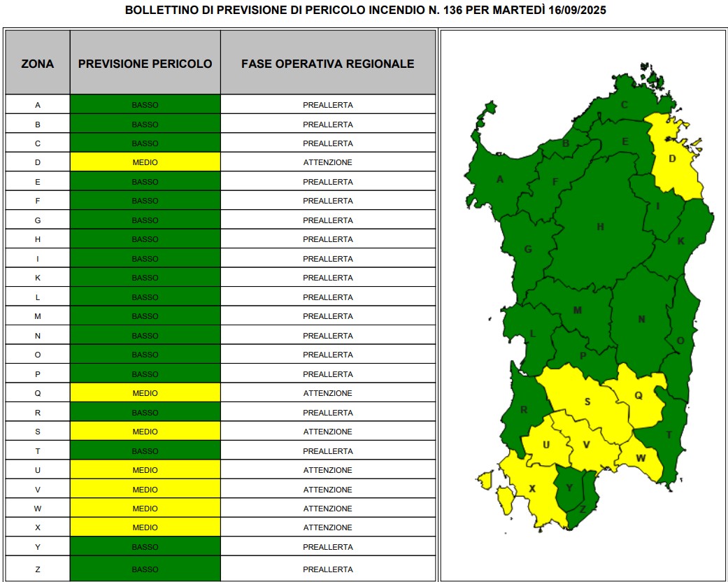728x582 pixels.
Task: Click ATTENZIONE in zone V row
Action: click(x=328, y=490)
